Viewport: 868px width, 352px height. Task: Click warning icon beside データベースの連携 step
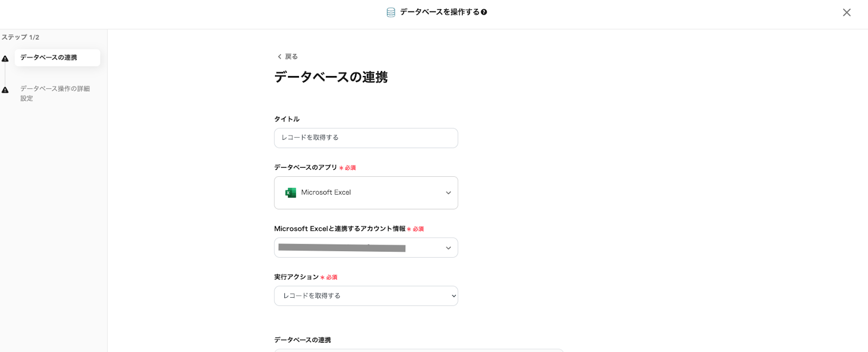point(5,59)
